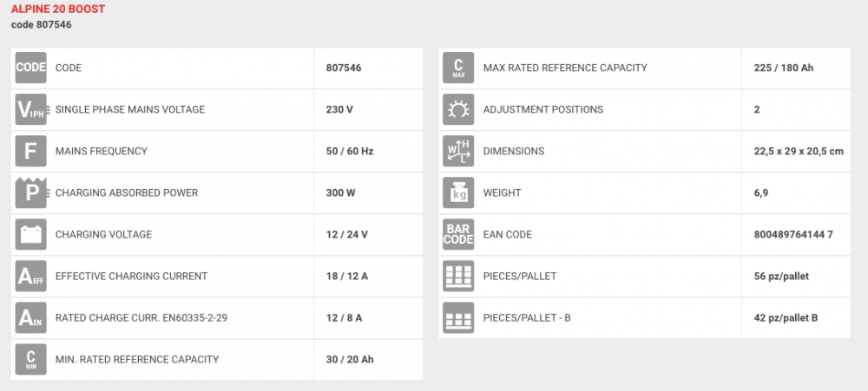The height and width of the screenshot is (391, 868).
Task: Click the rated charge current EN icon
Action: pos(30,317)
